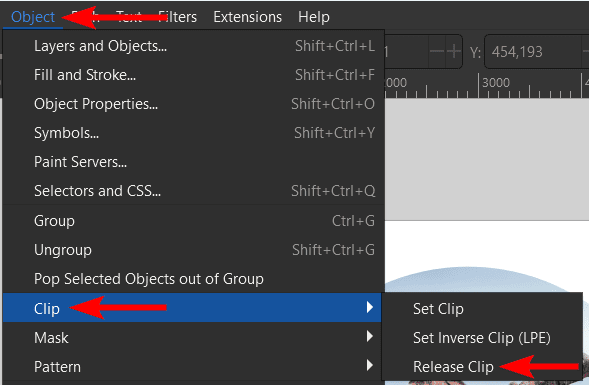The width and height of the screenshot is (589, 385).
Task: Choose Layers and Objects entry
Action: click(x=193, y=46)
